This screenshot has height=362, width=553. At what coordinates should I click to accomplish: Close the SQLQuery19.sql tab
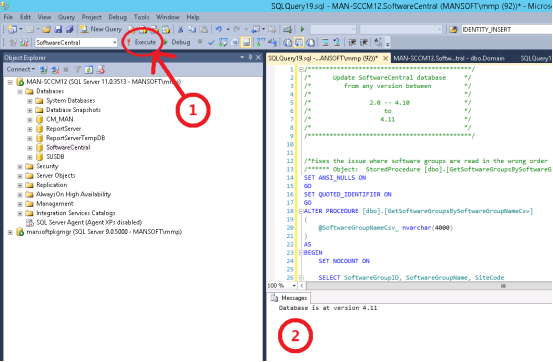click(x=385, y=58)
